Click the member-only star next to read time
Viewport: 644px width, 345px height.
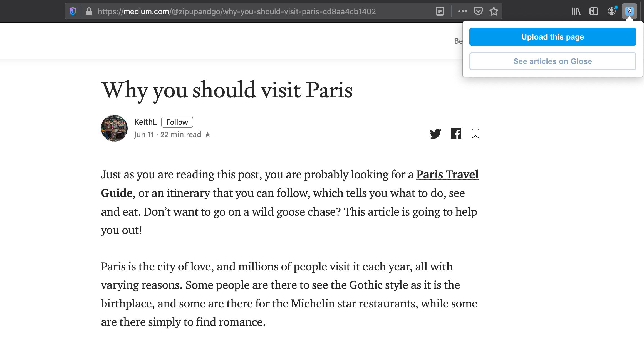click(x=208, y=135)
